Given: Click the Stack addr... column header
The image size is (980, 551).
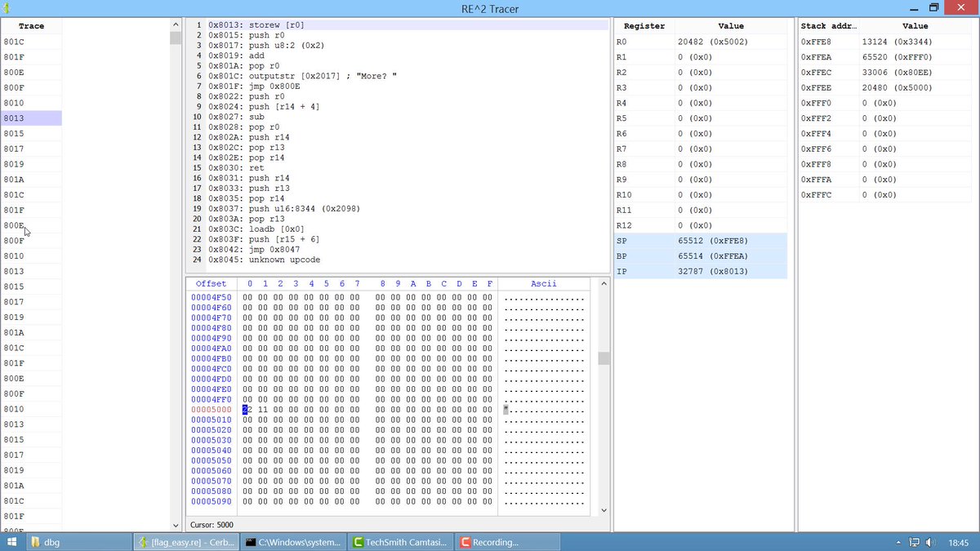Looking at the screenshot, I should 828,26.
